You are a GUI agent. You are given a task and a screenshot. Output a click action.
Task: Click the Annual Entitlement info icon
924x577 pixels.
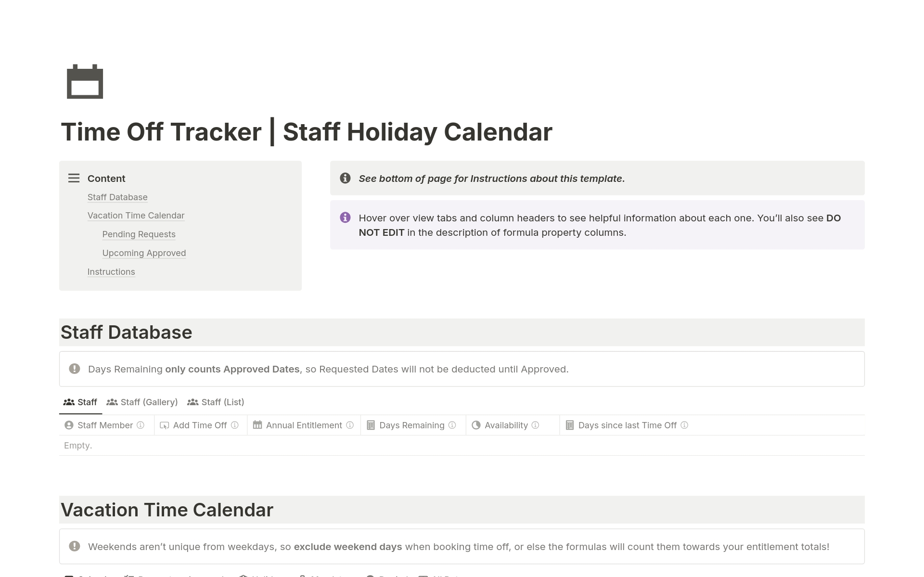[350, 425]
